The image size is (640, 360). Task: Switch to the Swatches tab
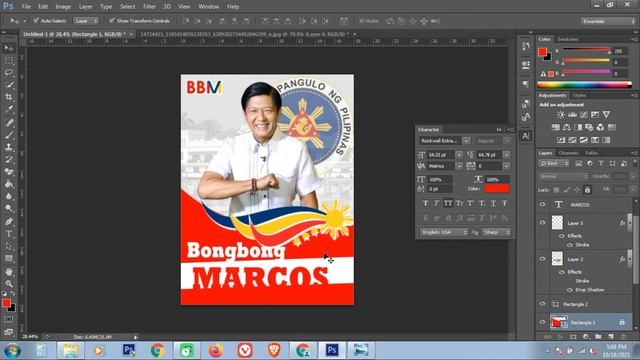tap(567, 39)
